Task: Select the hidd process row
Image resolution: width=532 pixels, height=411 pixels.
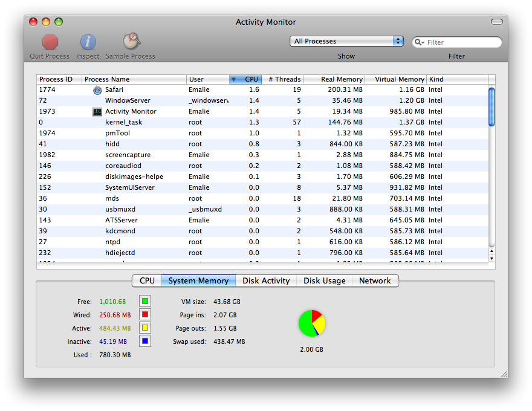Action: coord(262,144)
